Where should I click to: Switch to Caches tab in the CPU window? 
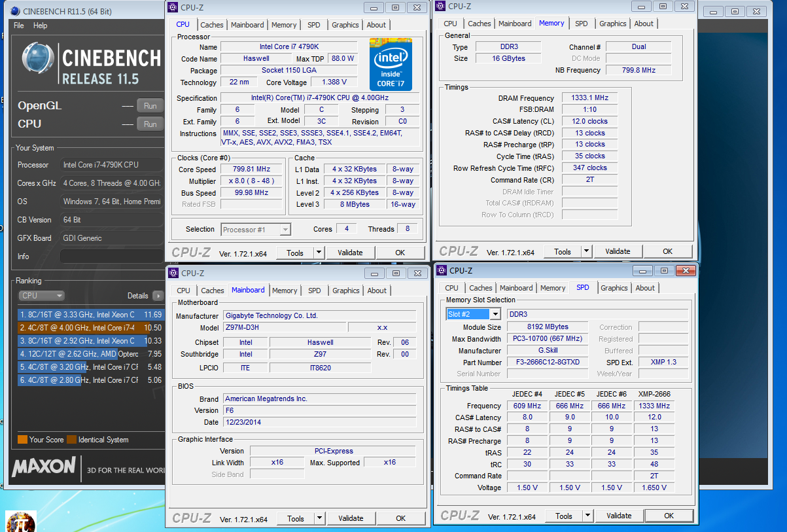point(212,25)
